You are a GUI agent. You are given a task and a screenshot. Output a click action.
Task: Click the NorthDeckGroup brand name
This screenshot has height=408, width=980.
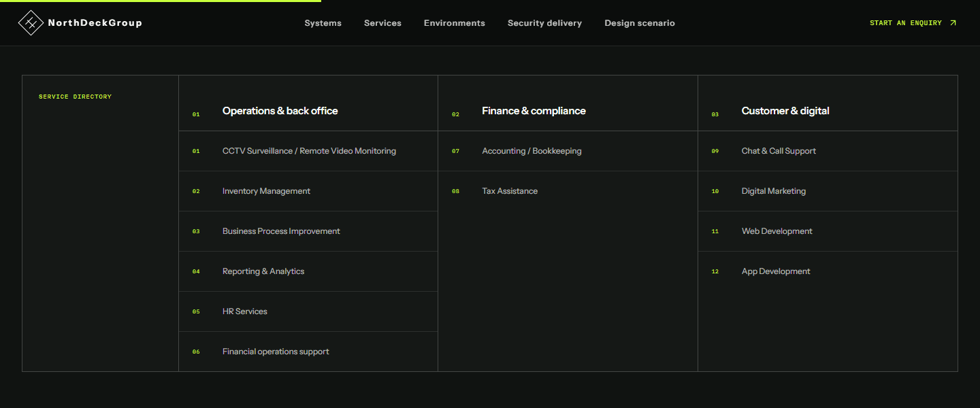95,23
